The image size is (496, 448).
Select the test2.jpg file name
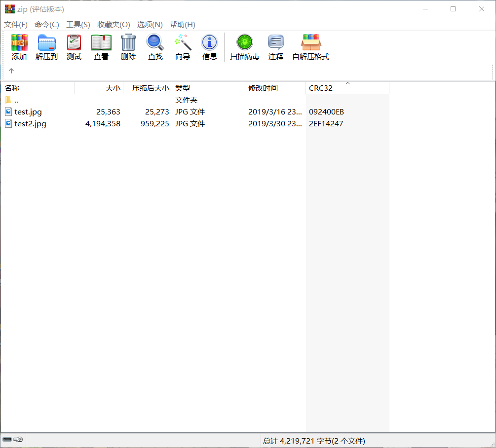pyautogui.click(x=30, y=124)
